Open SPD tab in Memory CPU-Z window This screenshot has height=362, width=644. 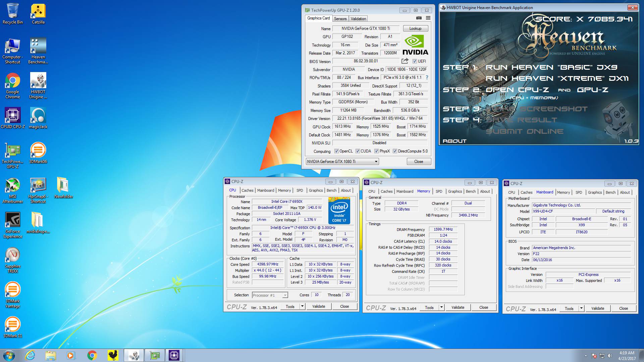pyautogui.click(x=439, y=191)
